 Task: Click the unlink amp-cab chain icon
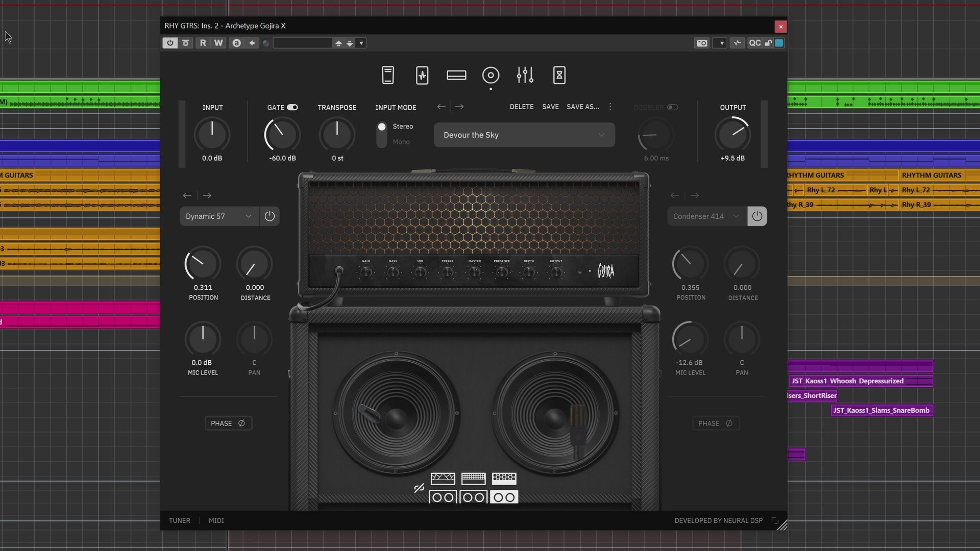pyautogui.click(x=419, y=488)
